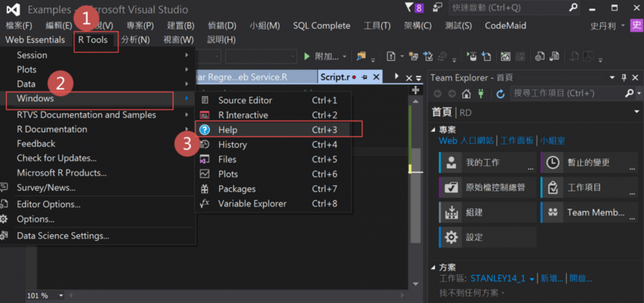This screenshot has width=644, height=303.
Task: Open the Team Members tile
Action: pyautogui.click(x=589, y=212)
